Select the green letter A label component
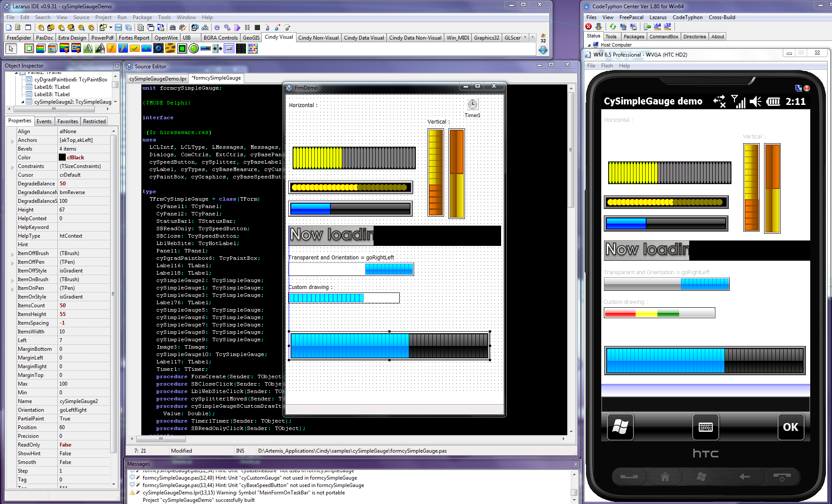 (x=88, y=48)
